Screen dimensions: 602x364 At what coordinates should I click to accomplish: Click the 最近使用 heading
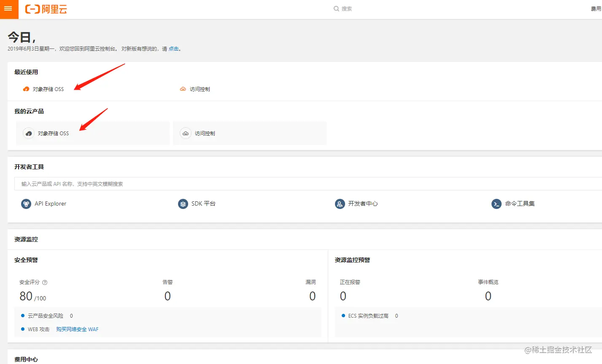26,72
